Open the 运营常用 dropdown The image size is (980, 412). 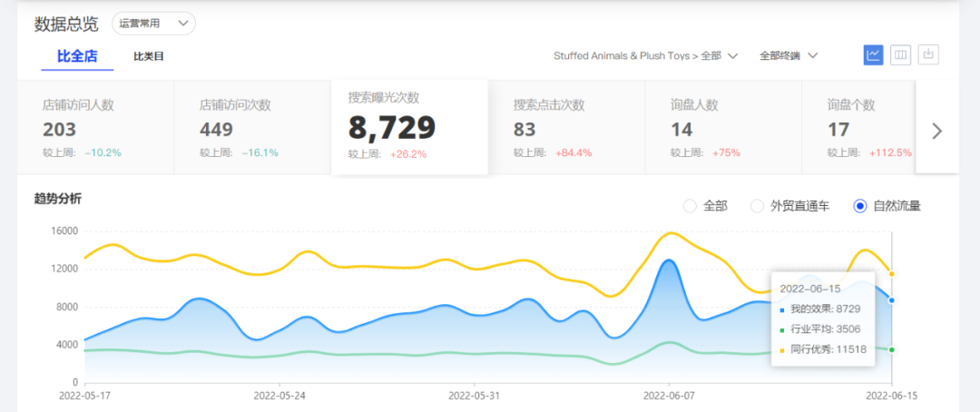[x=153, y=24]
